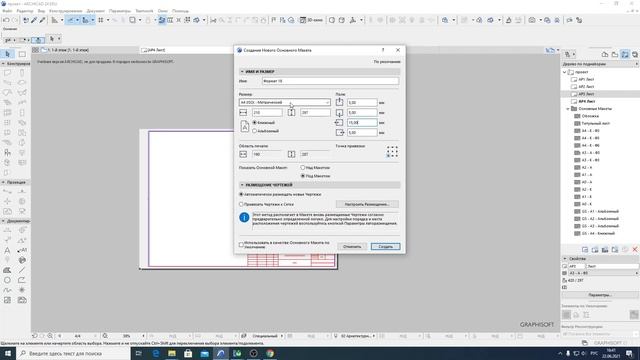Click the Параметры button in Navigator properties
This screenshot has width=640, height=360.
(600, 295)
